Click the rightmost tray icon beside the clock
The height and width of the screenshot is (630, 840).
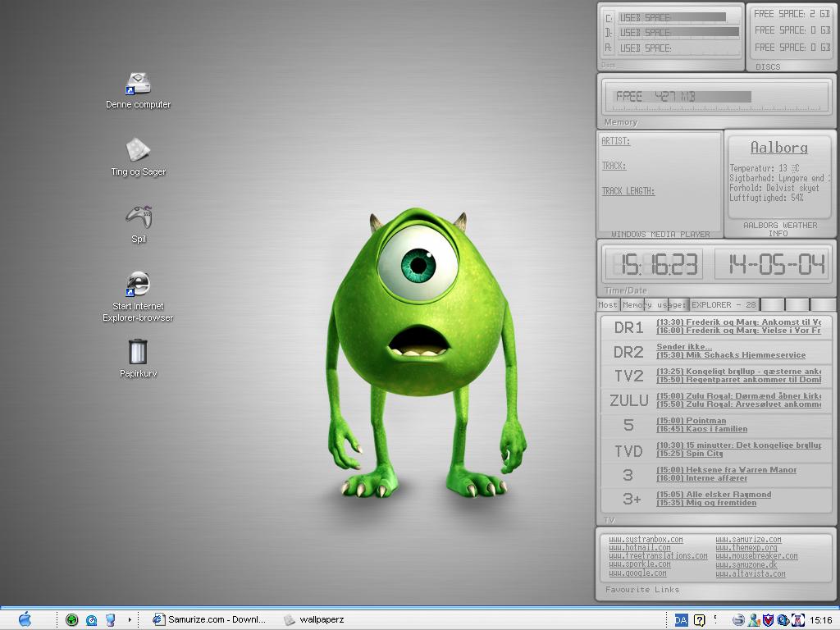(797, 620)
